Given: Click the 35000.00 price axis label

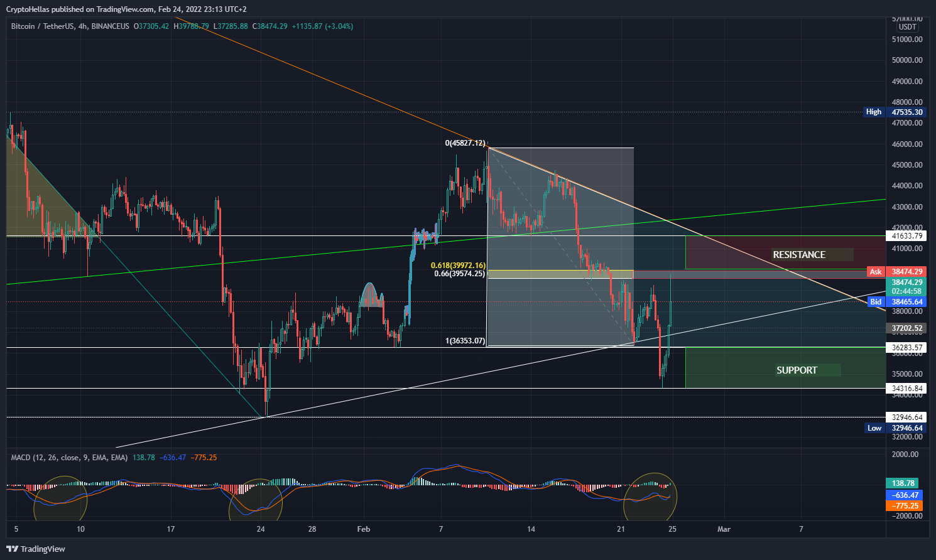Looking at the screenshot, I should click(907, 374).
